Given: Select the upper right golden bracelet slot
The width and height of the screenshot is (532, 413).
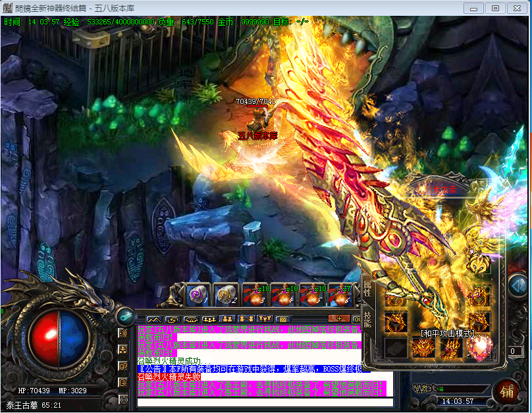Looking at the screenshot, I should pos(479,295).
